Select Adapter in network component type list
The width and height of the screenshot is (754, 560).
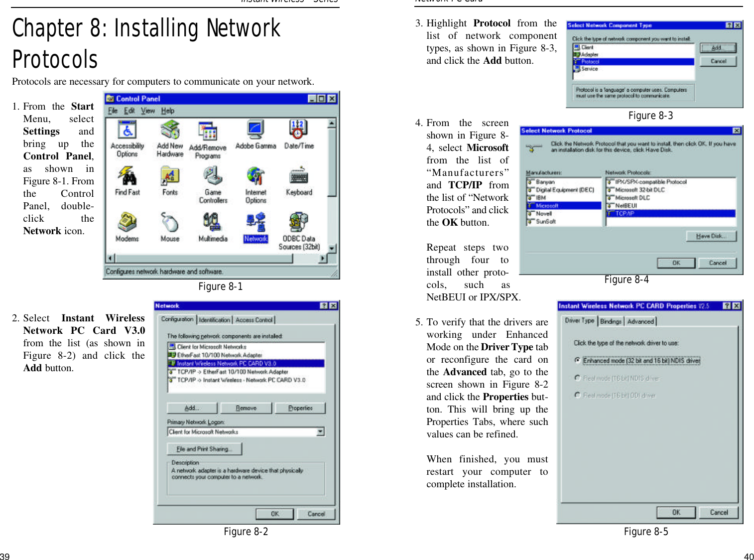[x=633, y=54]
